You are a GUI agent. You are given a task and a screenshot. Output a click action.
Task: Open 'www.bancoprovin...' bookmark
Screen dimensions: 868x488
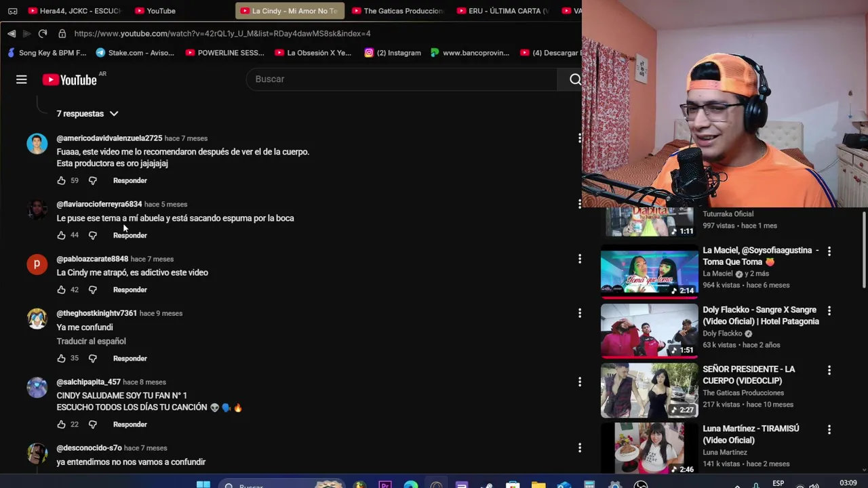(470, 53)
